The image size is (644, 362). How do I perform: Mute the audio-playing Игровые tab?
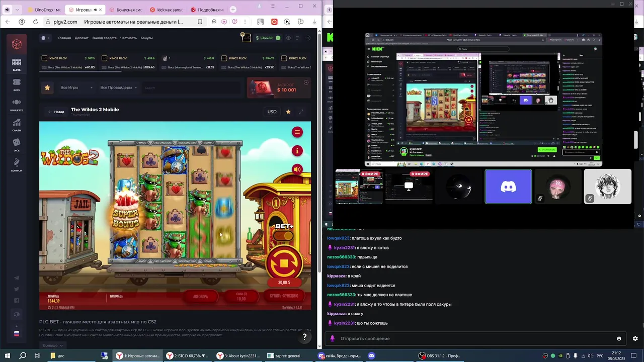point(95,10)
